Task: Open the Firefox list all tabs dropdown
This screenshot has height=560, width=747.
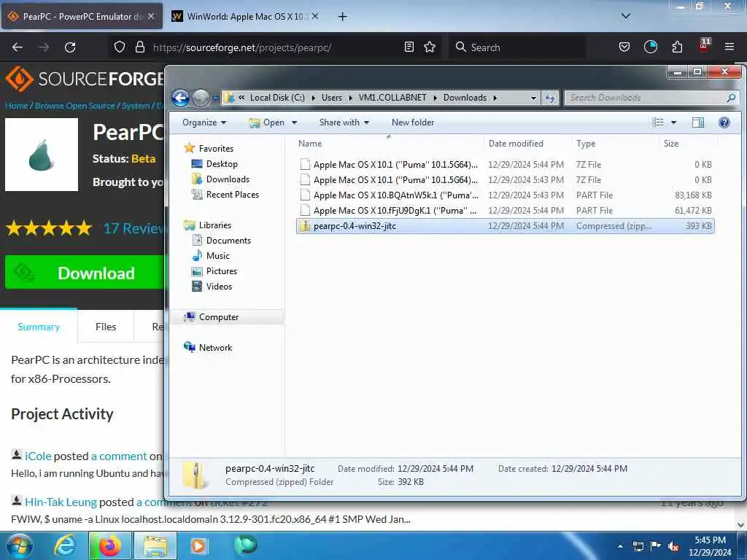Action: click(x=626, y=16)
